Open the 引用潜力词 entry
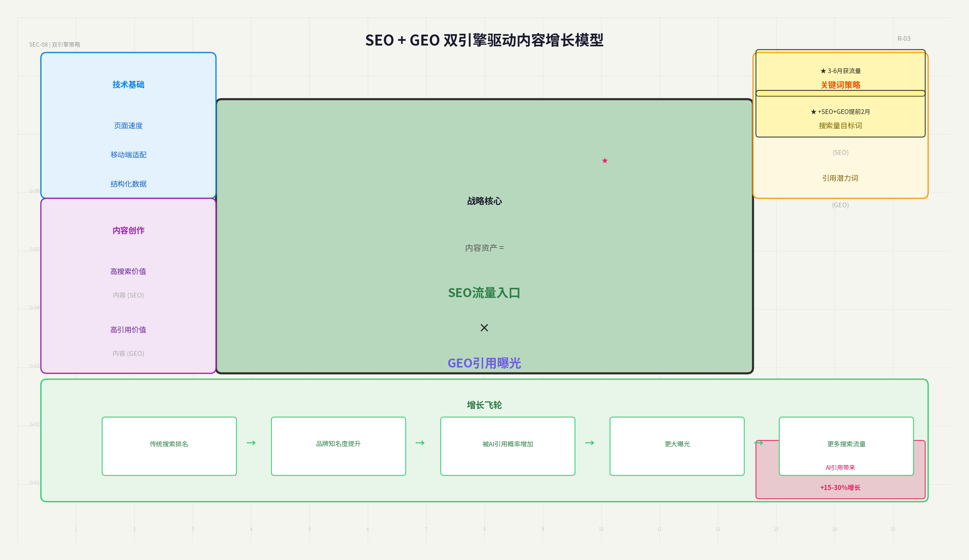The height and width of the screenshot is (560, 969). 840,178
